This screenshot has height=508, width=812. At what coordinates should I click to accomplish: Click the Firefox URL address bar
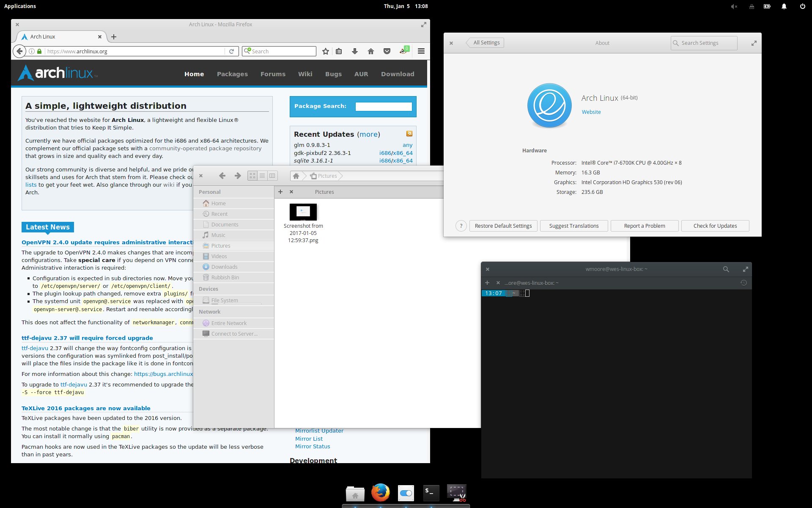(x=134, y=51)
